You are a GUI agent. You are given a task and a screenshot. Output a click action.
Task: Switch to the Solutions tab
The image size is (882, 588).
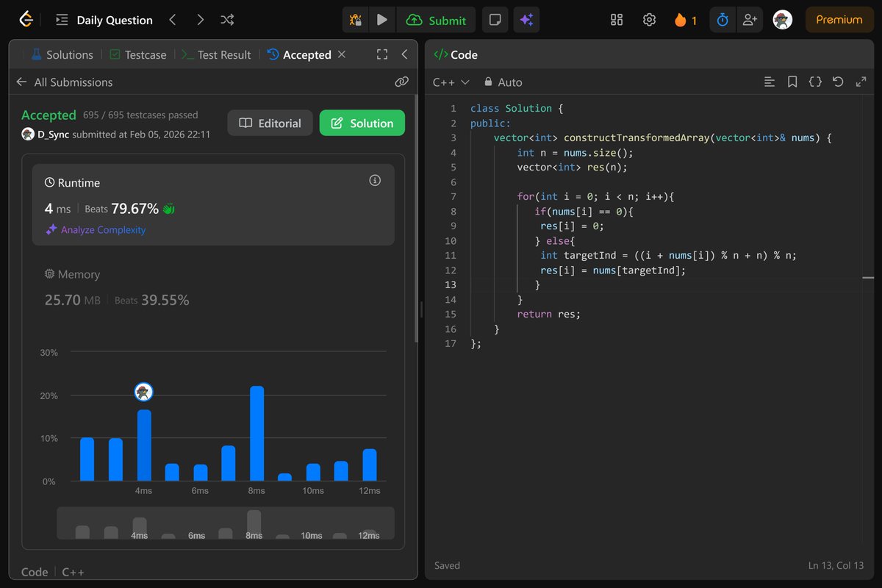pos(62,54)
